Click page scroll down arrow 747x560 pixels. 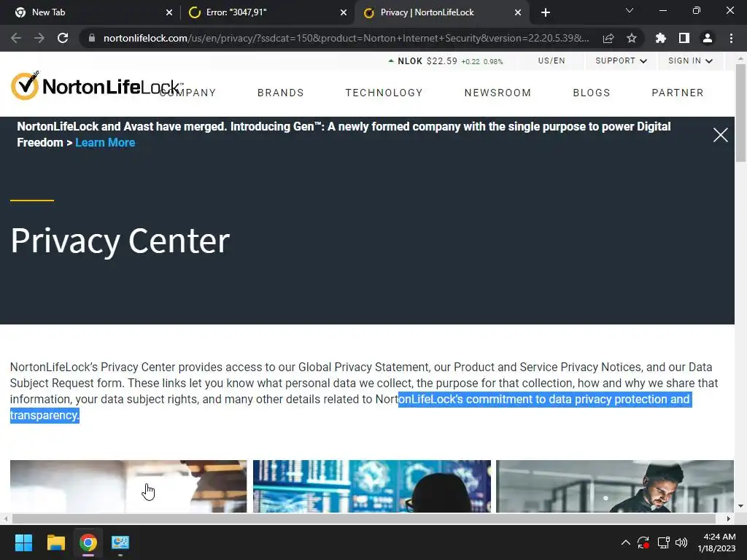coord(741,506)
